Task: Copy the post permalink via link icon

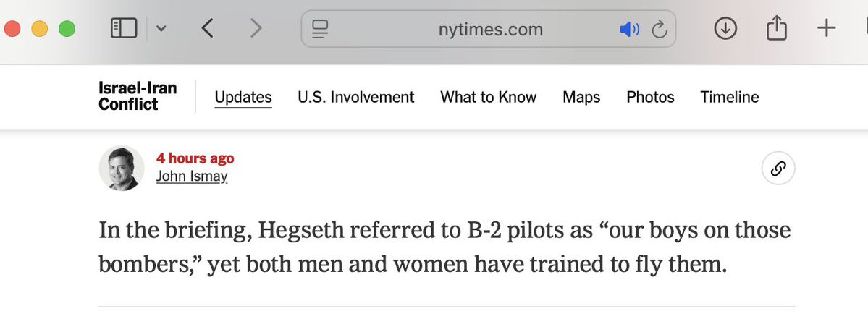Action: (x=778, y=169)
